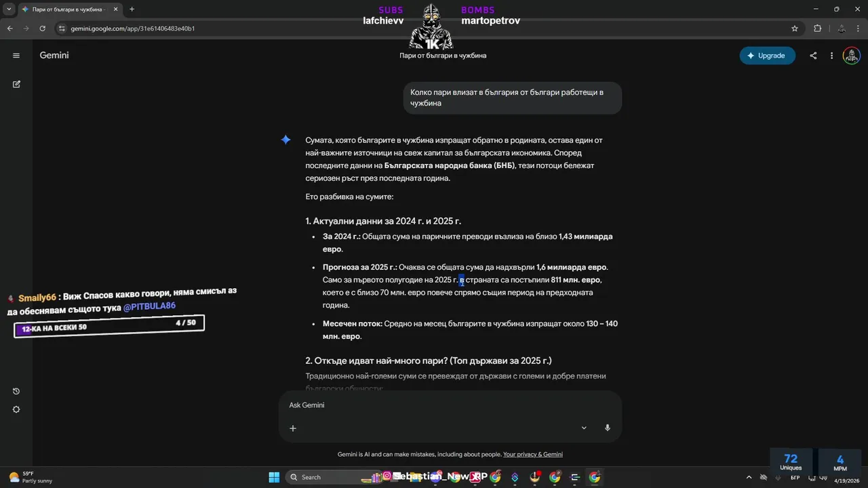Click the Upgrade button
The height and width of the screenshot is (488, 868).
pos(768,56)
